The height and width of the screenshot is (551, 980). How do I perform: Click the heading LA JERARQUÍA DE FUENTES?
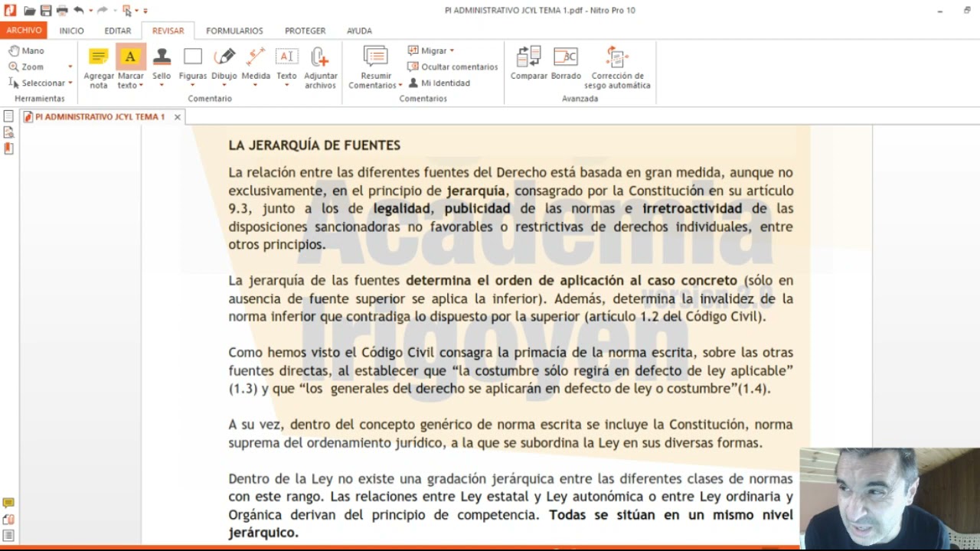(314, 145)
